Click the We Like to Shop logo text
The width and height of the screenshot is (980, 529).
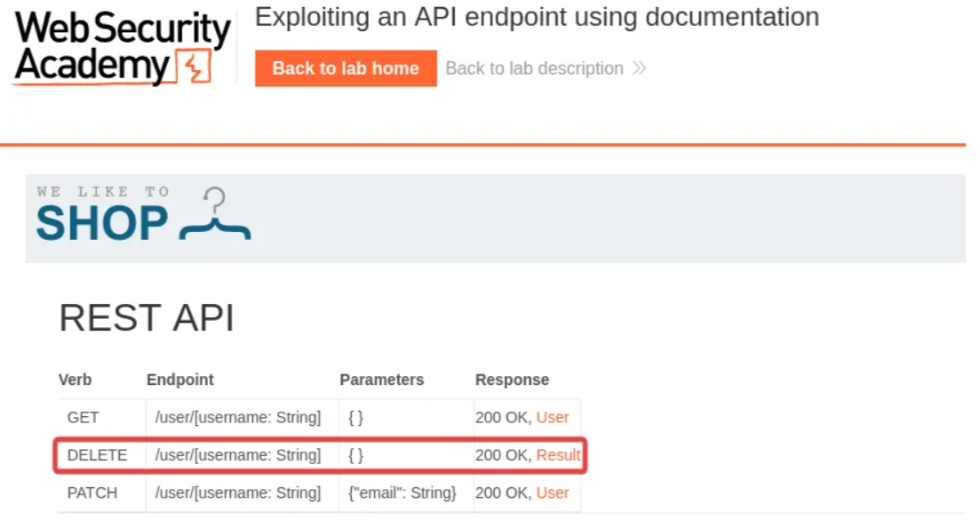[x=102, y=215]
